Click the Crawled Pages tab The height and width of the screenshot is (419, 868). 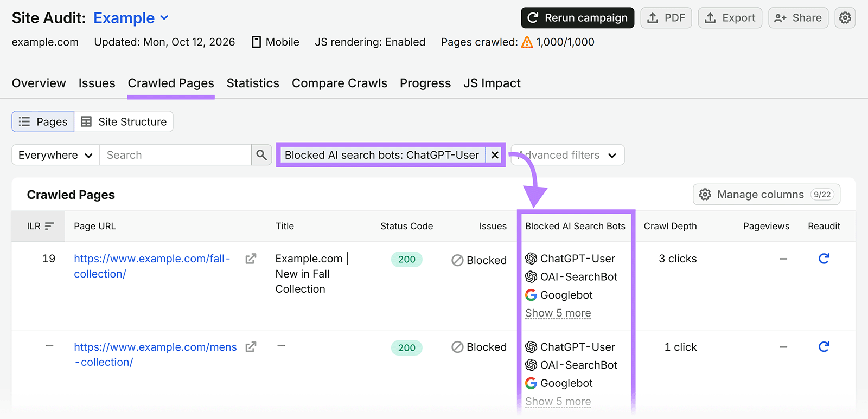point(171,83)
